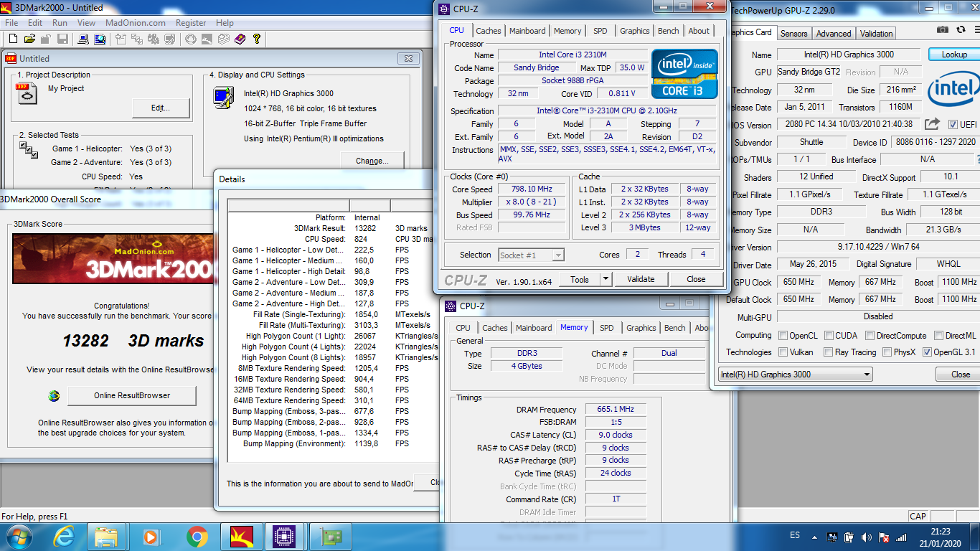Viewport: 980px width, 551px height.
Task: Switch to CPU-Z taskbar button
Action: (x=286, y=536)
